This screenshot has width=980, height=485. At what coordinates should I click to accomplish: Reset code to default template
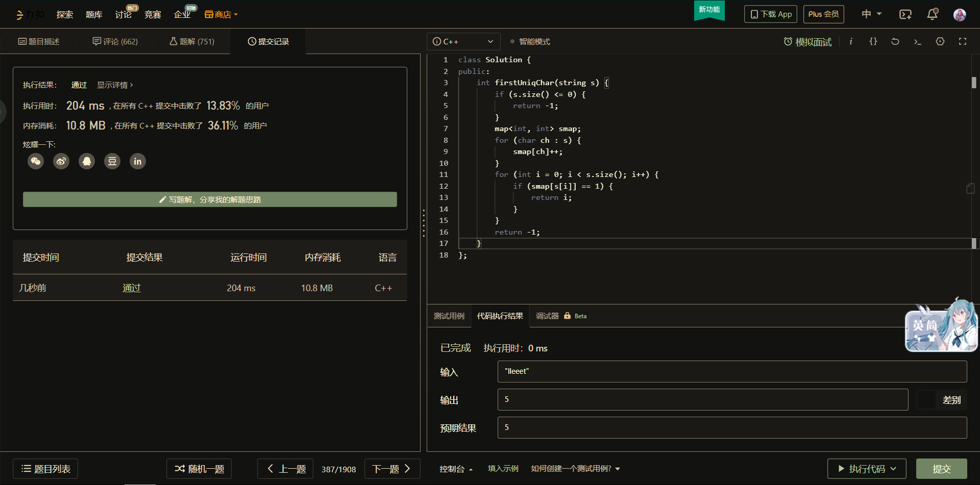click(895, 41)
